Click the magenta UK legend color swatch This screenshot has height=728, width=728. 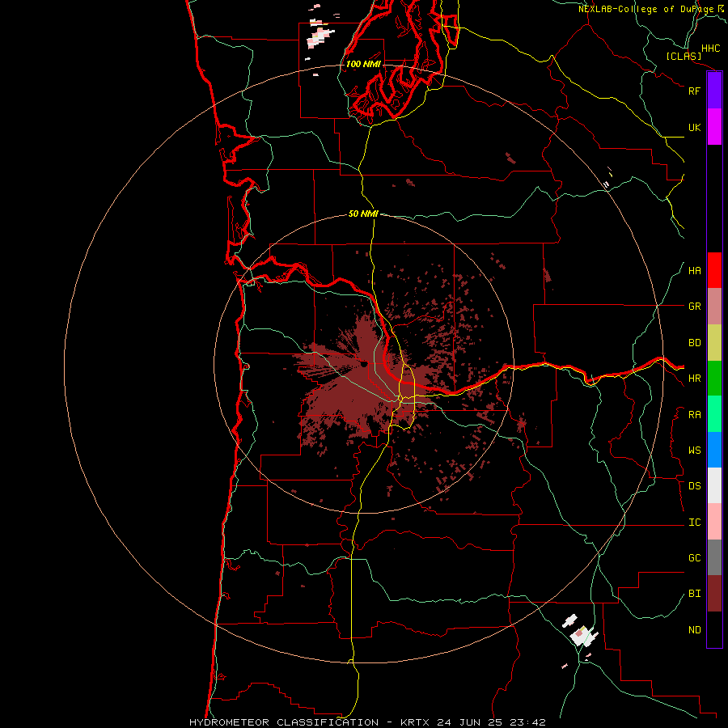click(x=714, y=127)
